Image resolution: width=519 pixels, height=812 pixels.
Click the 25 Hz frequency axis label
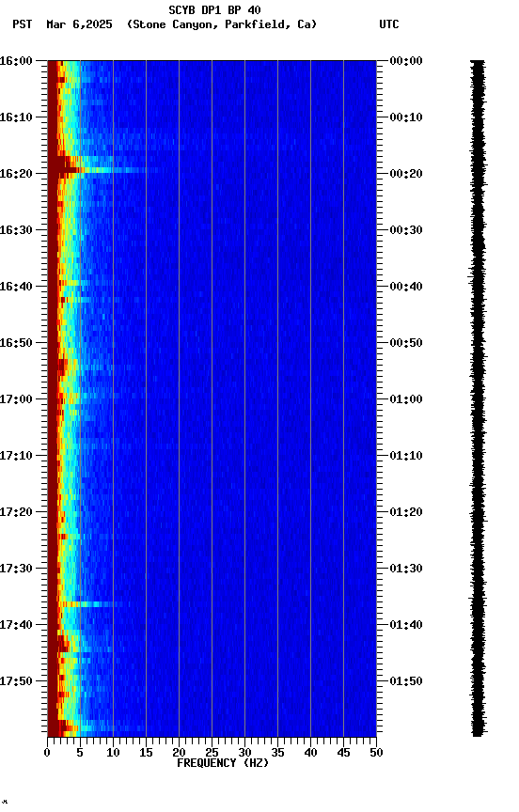212,753
